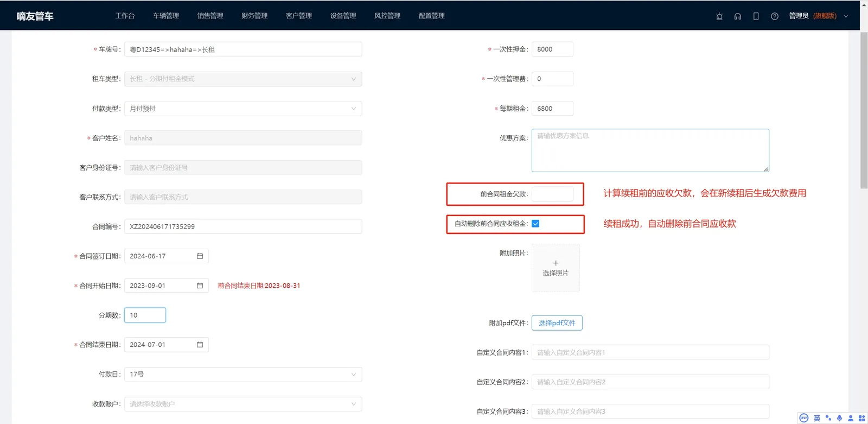Click the 嘀友管车 logo
The image size is (868, 424).
35,16
